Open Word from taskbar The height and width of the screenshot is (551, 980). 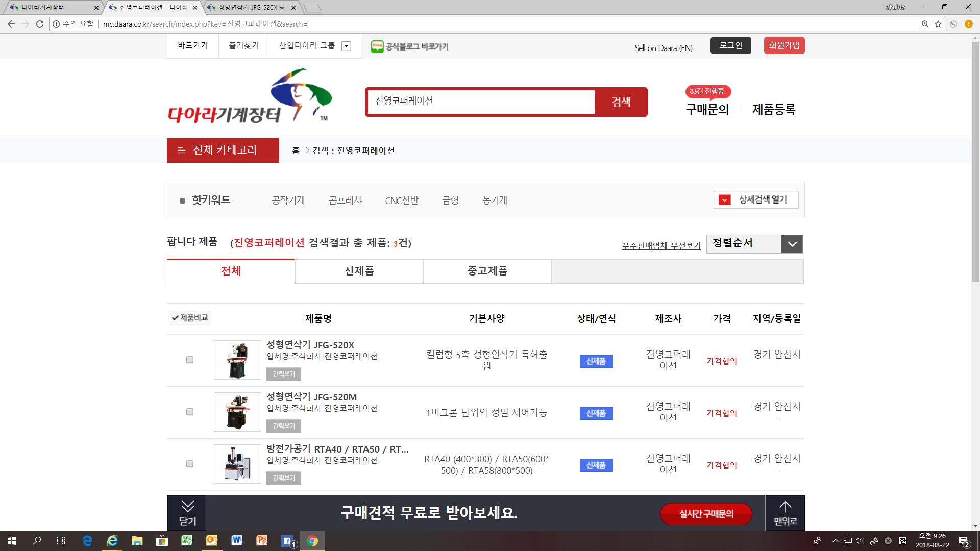237,541
